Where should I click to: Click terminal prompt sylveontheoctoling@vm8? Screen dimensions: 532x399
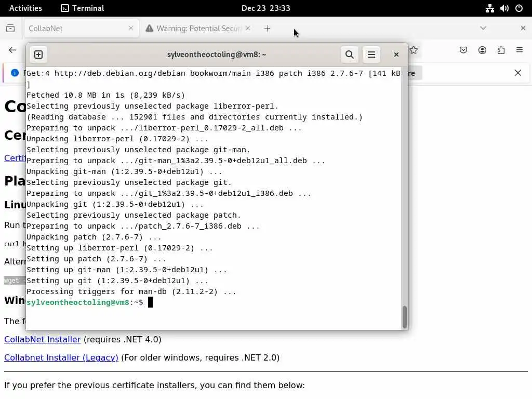point(78,302)
